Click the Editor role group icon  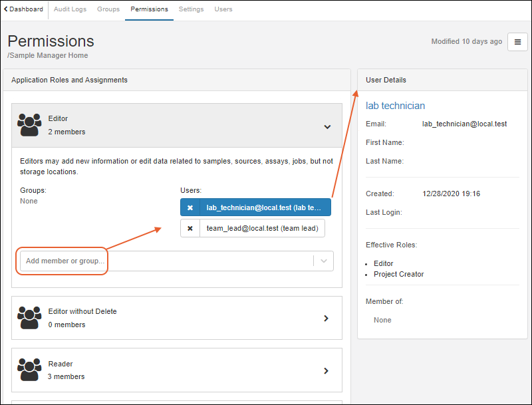pos(29,125)
